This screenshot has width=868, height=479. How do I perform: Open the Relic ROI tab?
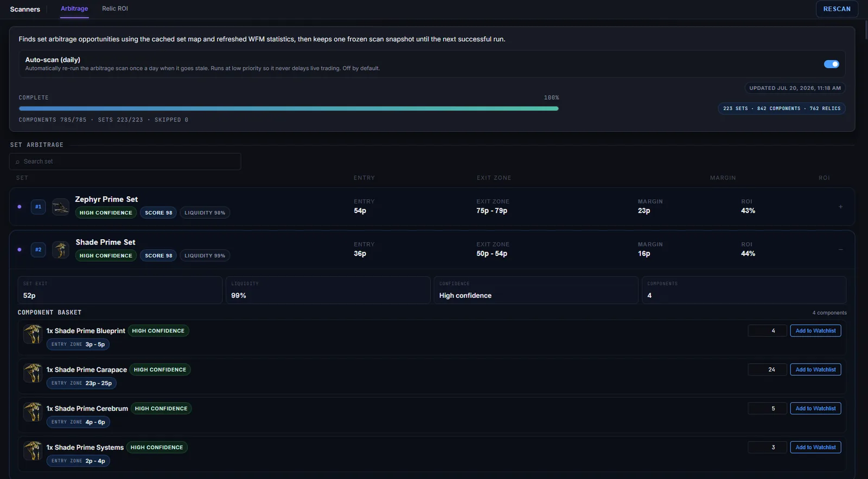[x=115, y=9]
